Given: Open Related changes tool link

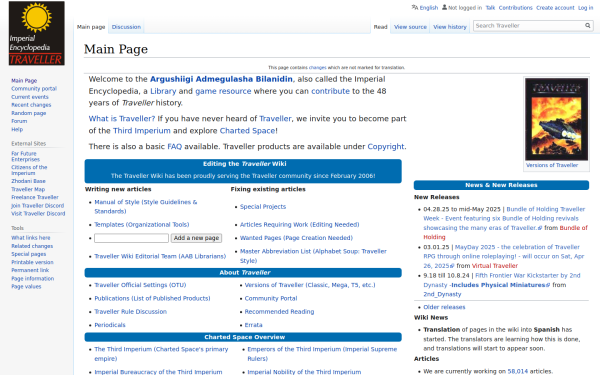Looking at the screenshot, I should 32,246.
